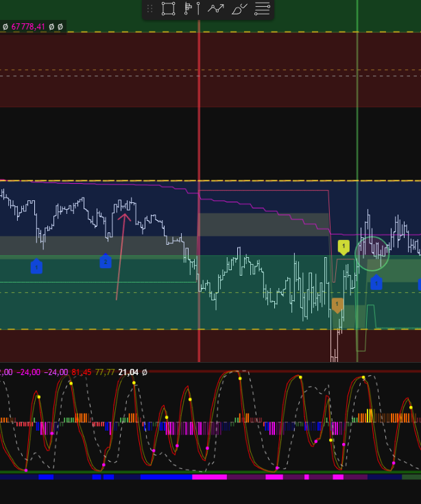The height and width of the screenshot is (504, 421).
Task: Click the olive 77,77 indicator value
Action: (105, 372)
